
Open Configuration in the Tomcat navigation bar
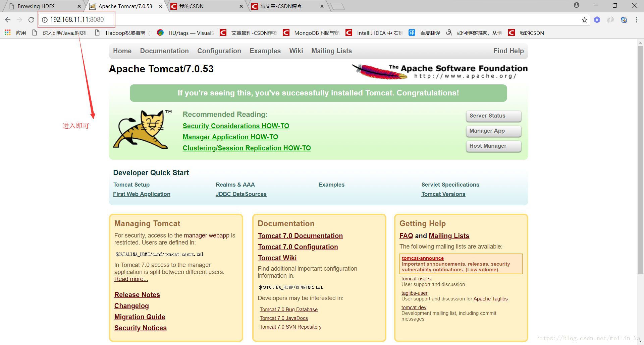point(219,51)
